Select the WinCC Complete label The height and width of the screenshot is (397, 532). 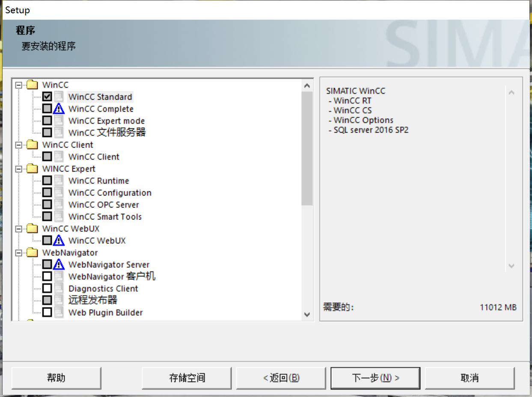tap(101, 109)
